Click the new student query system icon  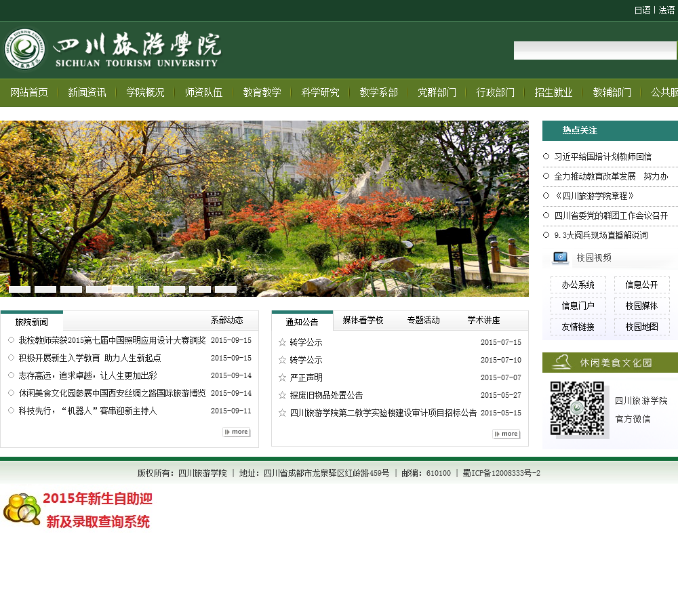(x=22, y=510)
